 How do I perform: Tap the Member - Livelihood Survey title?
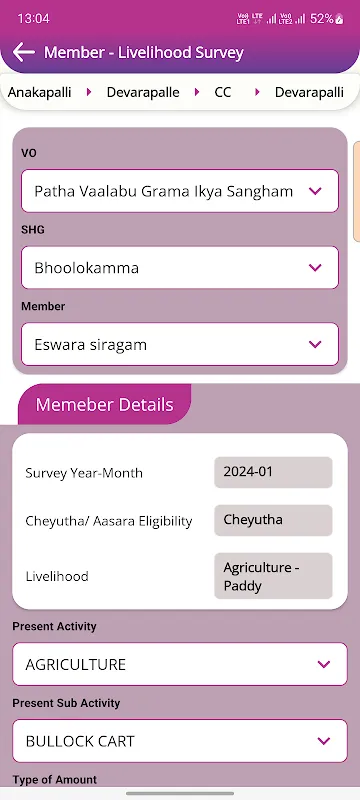[x=144, y=53]
